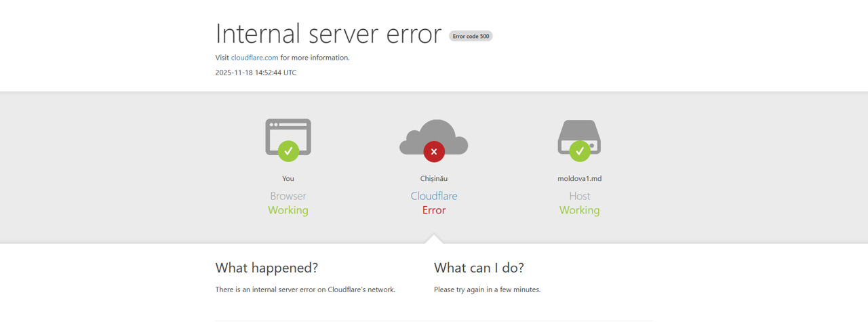Click the Chișinău location label

point(434,179)
